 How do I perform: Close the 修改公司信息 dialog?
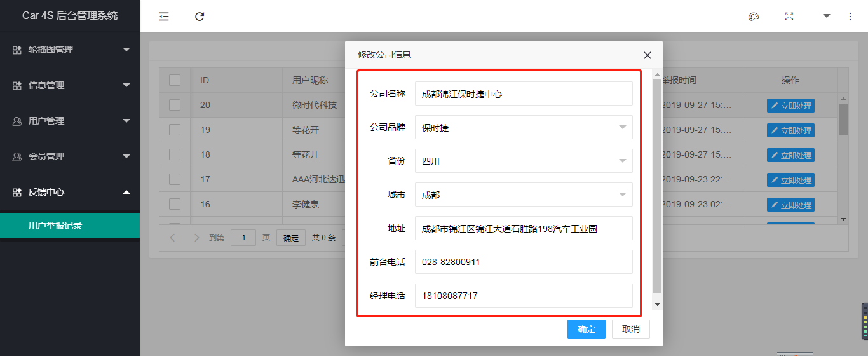648,55
